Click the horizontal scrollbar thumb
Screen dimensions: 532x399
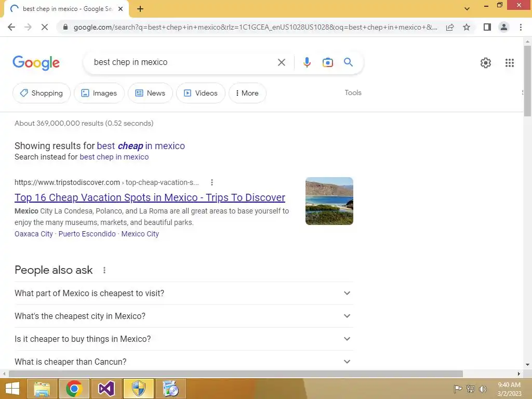[x=236, y=374]
